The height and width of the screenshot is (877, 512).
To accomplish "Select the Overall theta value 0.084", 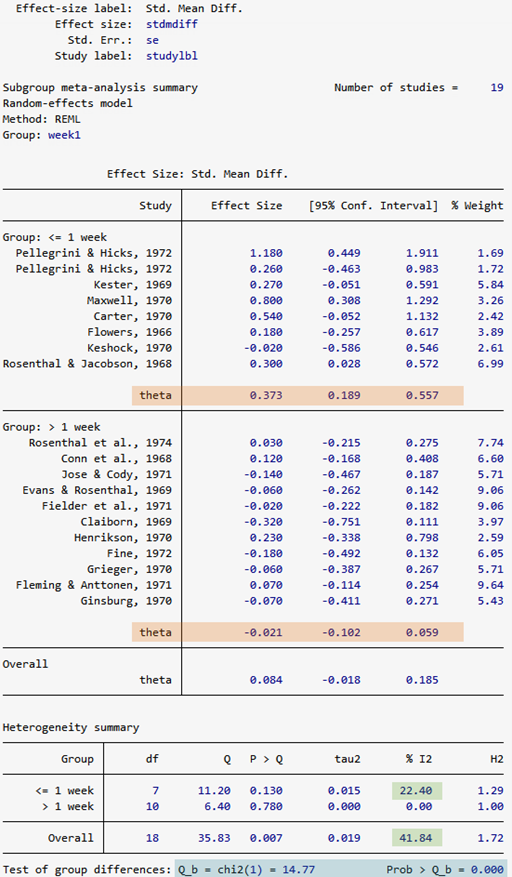I will click(x=266, y=680).
